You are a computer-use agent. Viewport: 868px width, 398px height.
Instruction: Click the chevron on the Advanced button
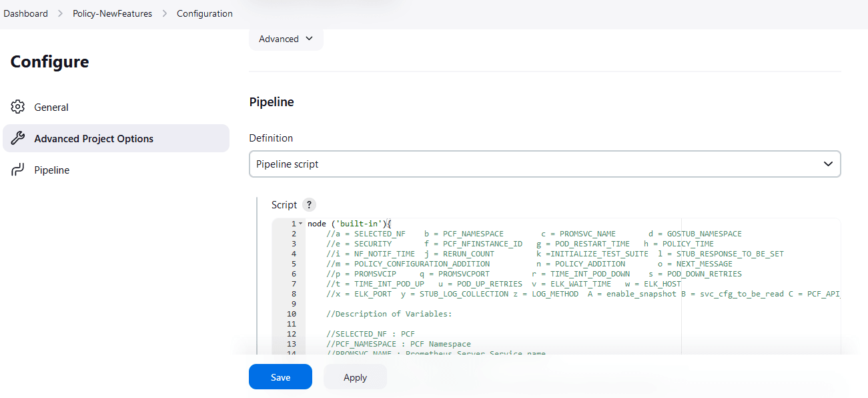(310, 39)
